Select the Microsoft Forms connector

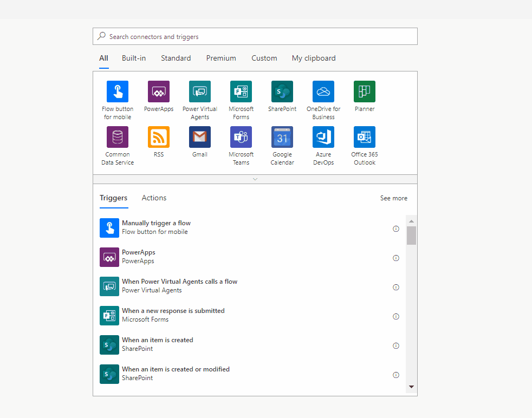point(241,92)
